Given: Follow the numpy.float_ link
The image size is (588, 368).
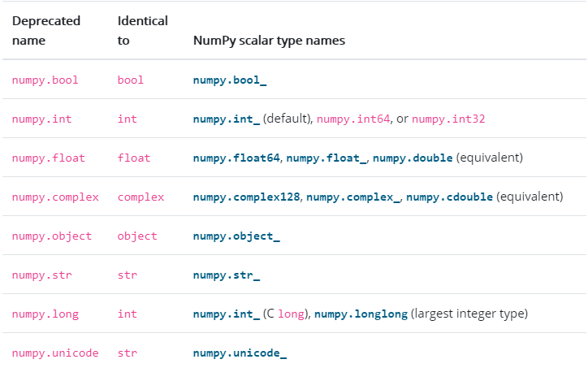Looking at the screenshot, I should (x=326, y=158).
